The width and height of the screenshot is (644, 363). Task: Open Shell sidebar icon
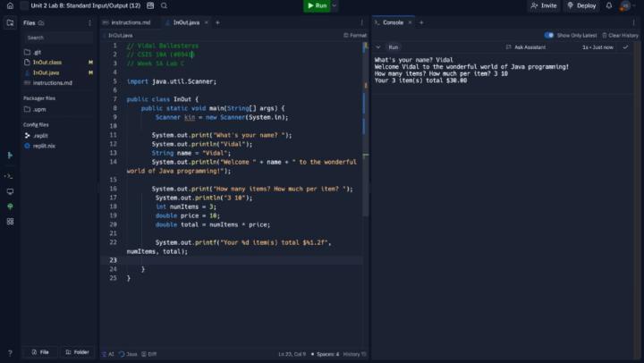pyautogui.click(x=9, y=176)
